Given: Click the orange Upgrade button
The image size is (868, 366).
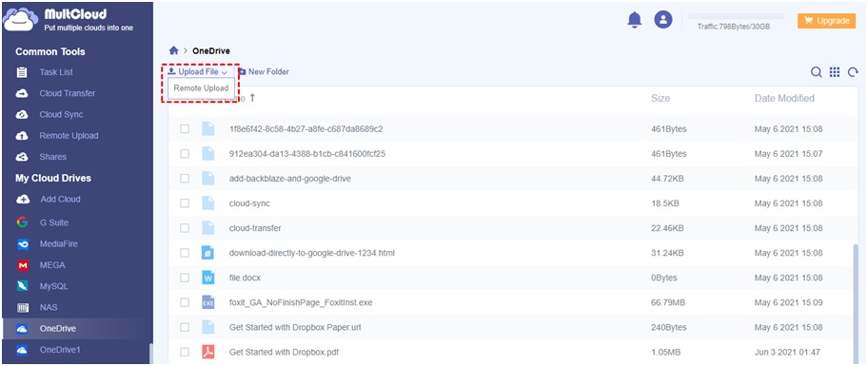Looking at the screenshot, I should 826,21.
